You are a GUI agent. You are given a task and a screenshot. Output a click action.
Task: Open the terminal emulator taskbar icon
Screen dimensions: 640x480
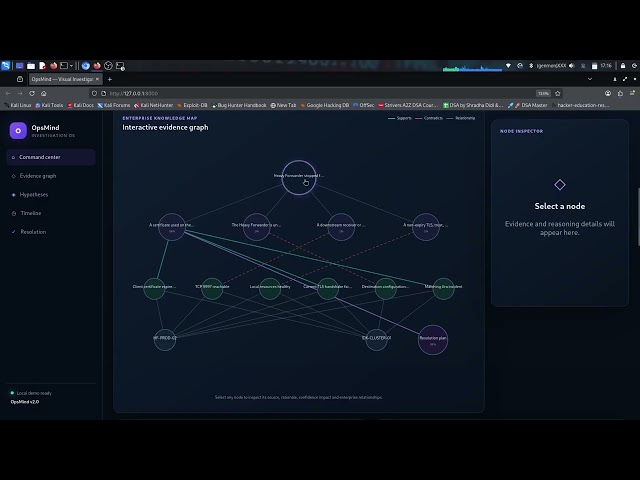pos(64,66)
